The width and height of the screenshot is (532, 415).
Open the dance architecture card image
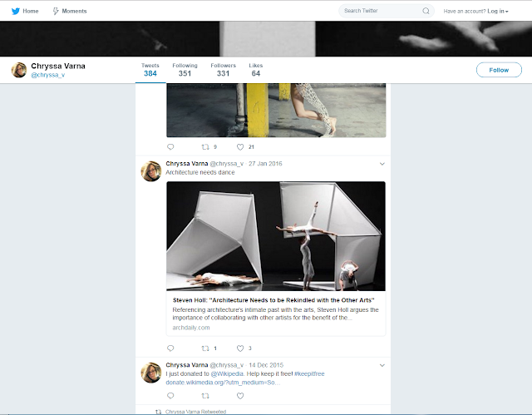276,236
